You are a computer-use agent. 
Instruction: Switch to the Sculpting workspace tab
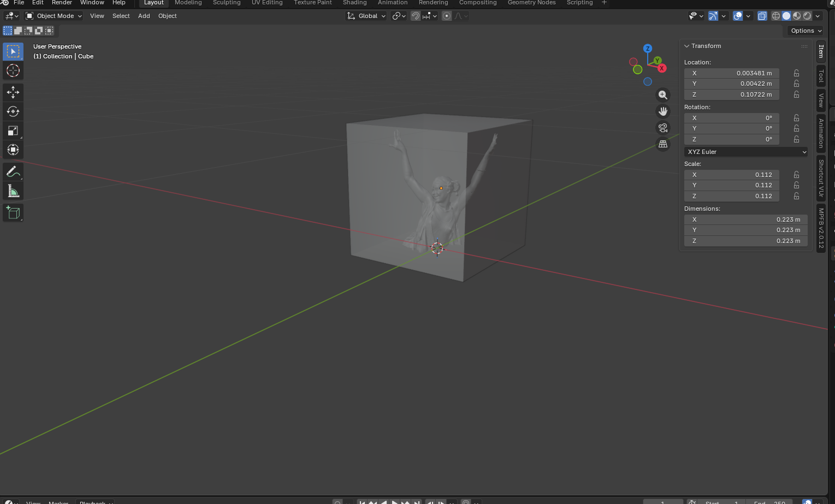click(227, 3)
